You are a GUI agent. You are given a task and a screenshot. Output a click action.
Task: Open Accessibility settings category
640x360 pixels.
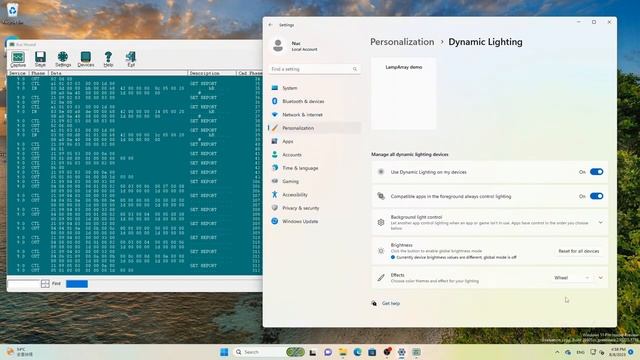tap(314, 195)
